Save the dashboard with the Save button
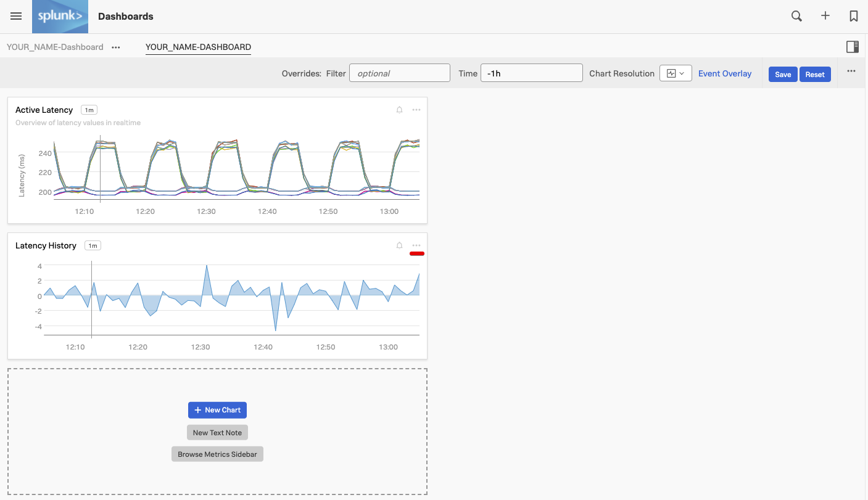The height and width of the screenshot is (500, 868). coord(783,74)
